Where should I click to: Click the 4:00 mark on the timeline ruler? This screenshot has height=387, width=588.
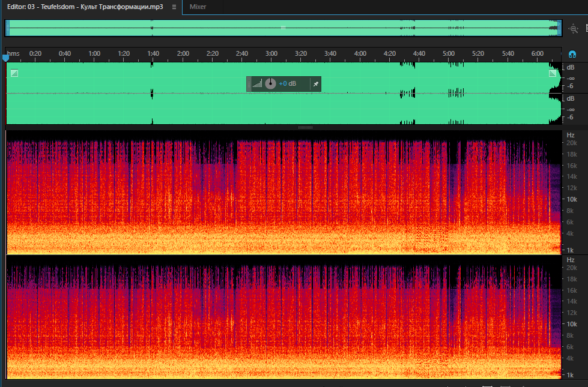360,53
